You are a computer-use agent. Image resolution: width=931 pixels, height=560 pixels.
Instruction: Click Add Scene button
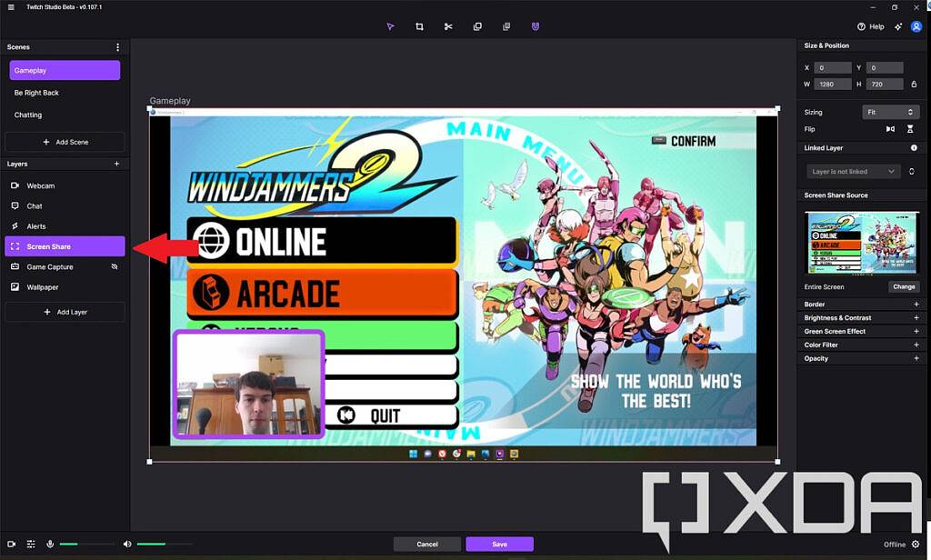click(65, 142)
